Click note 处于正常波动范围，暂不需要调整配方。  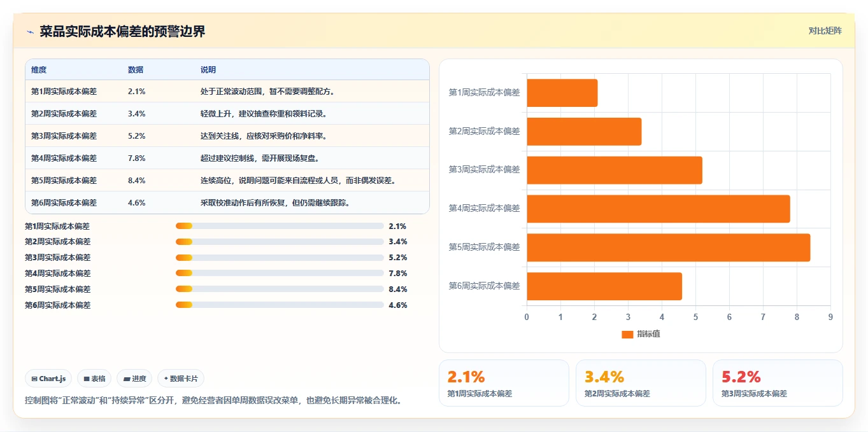coord(268,92)
